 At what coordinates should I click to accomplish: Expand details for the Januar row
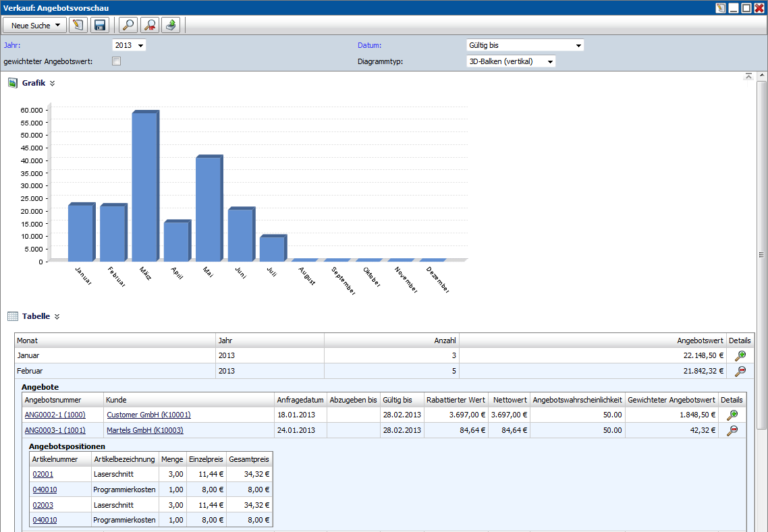740,356
